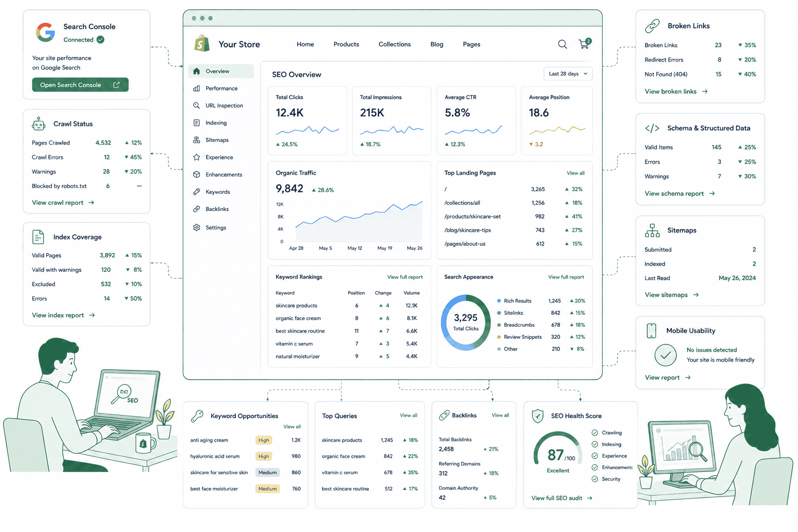Follow the View index report link

[63, 315]
